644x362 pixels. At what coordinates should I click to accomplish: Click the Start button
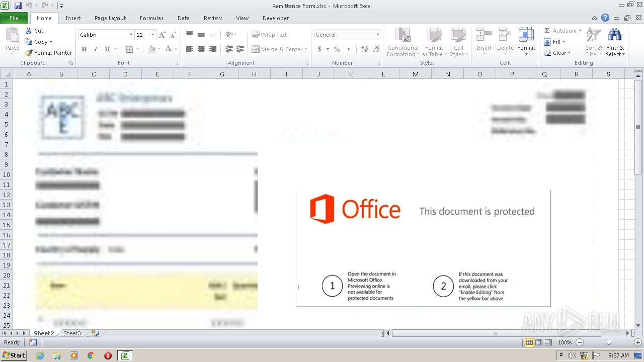(14, 355)
